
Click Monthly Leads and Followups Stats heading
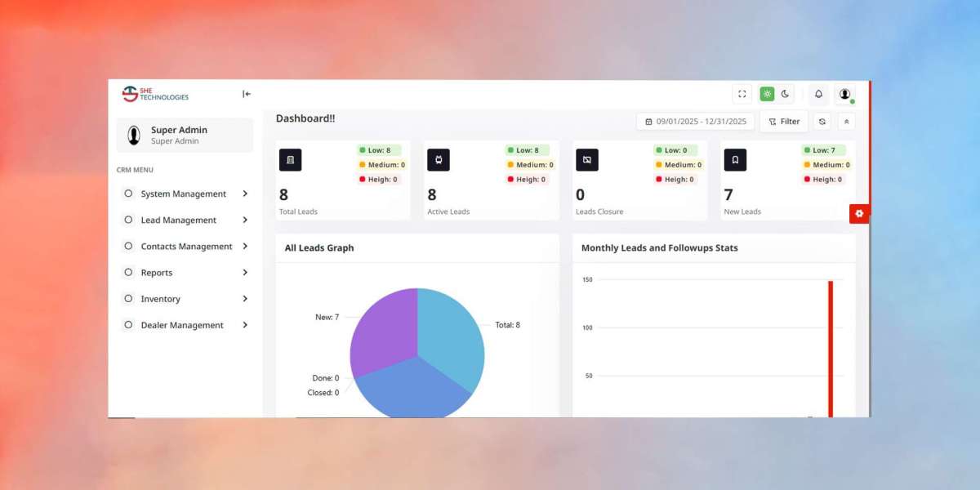660,247
